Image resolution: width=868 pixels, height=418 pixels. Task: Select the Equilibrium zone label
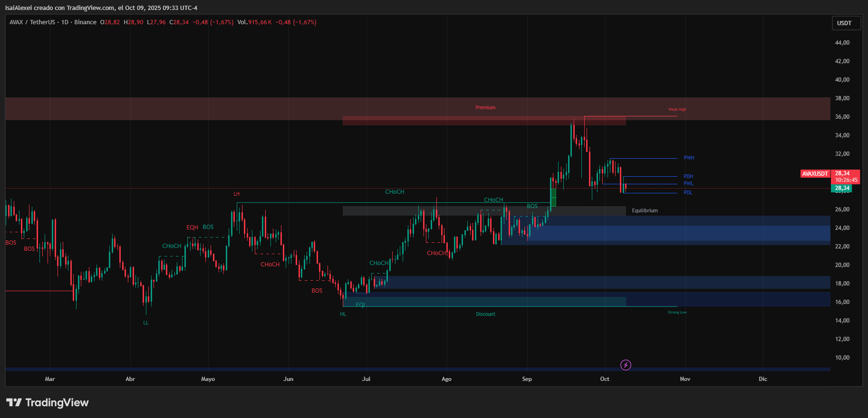coord(645,211)
